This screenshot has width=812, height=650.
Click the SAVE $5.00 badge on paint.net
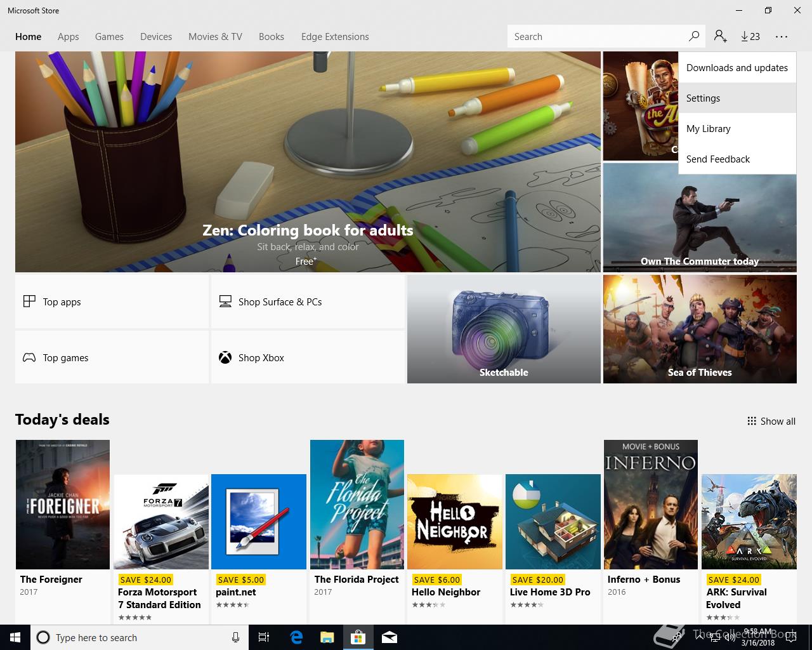[x=240, y=580]
